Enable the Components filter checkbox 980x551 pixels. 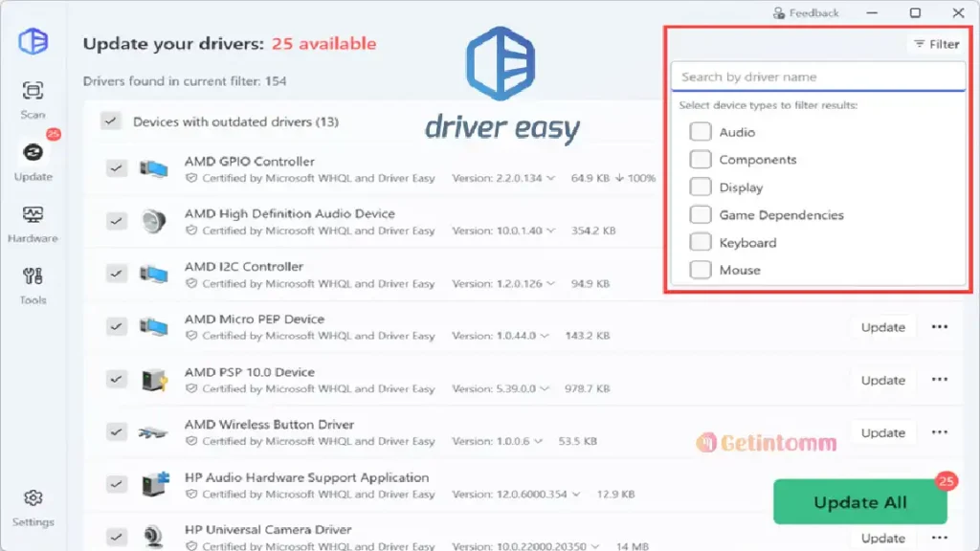click(x=700, y=160)
